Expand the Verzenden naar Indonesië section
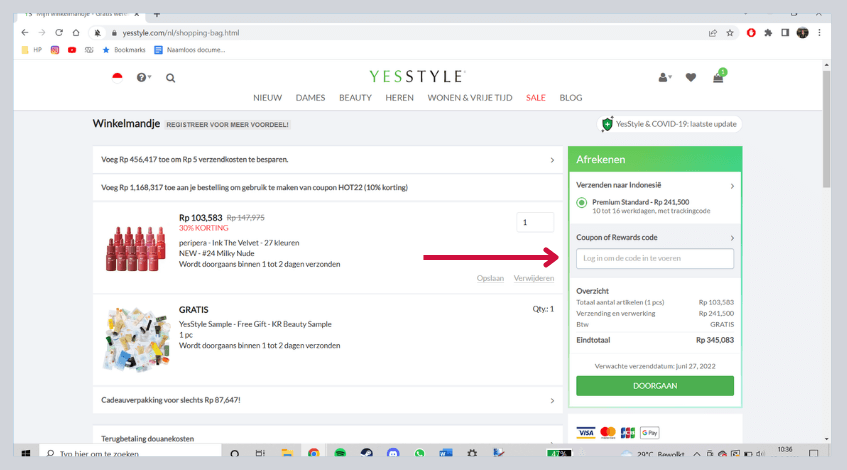 [x=654, y=185]
